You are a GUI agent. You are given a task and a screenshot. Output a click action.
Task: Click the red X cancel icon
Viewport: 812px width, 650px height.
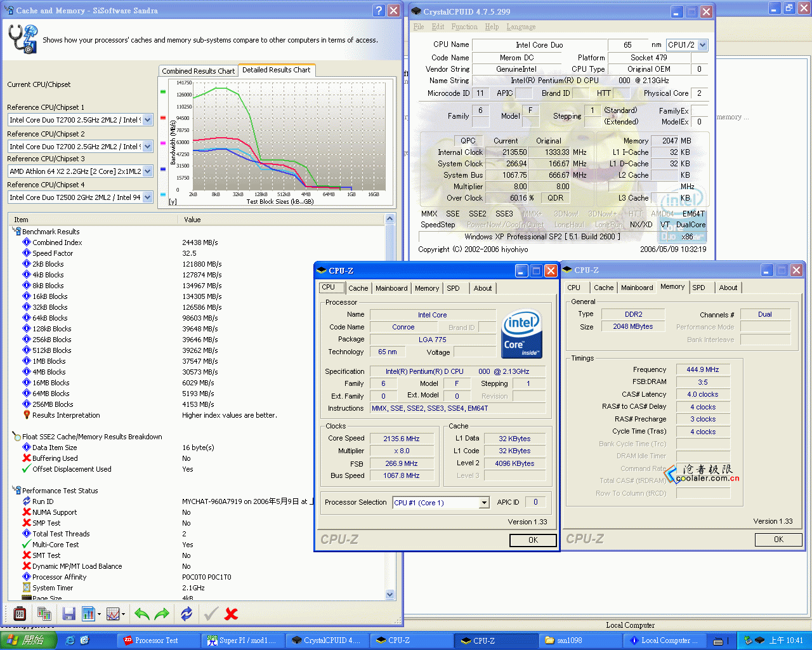coord(232,614)
